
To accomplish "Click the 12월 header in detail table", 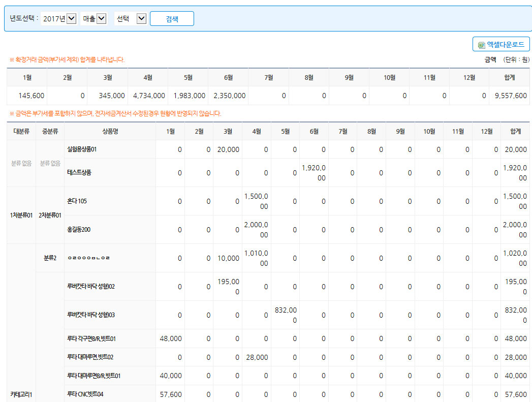I will [487, 131].
